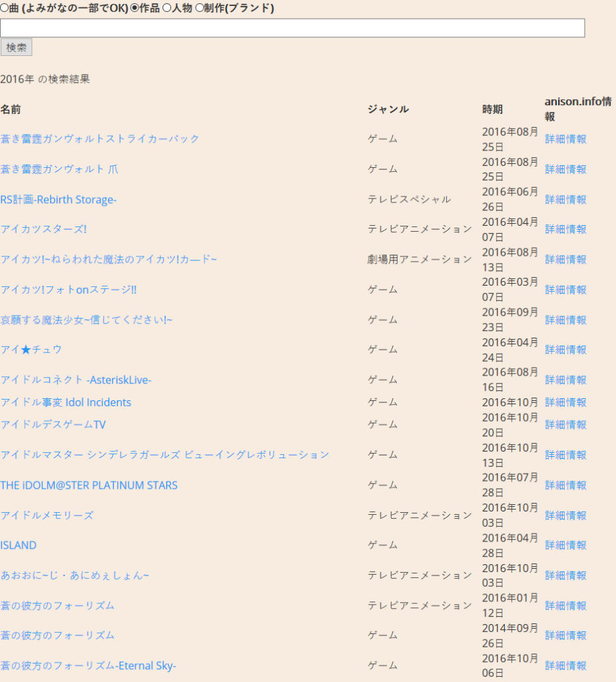Screen dimensions: 616x682
Task: Open 詳細情報 for あおおに~じ・あにめぇしょん~
Action: [565, 575]
